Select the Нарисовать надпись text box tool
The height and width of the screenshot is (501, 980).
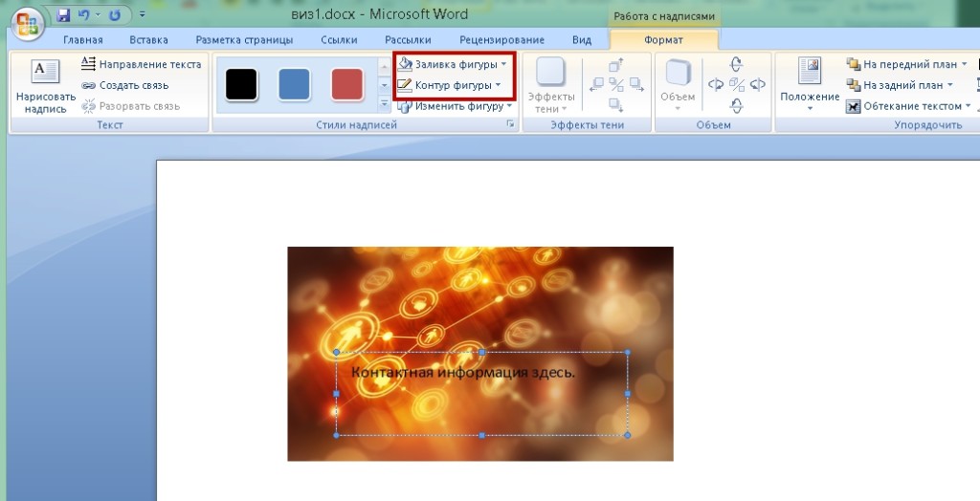[x=46, y=87]
